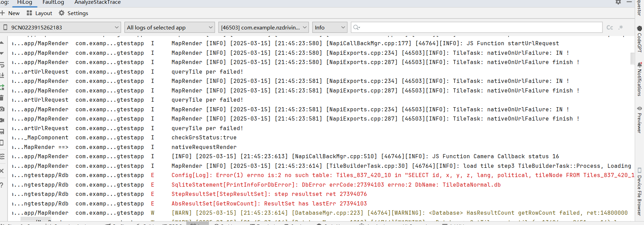Viewport: 644px width, 225px height.
Task: Open the AnalyzeStackTrace tab
Action: click(97, 2)
